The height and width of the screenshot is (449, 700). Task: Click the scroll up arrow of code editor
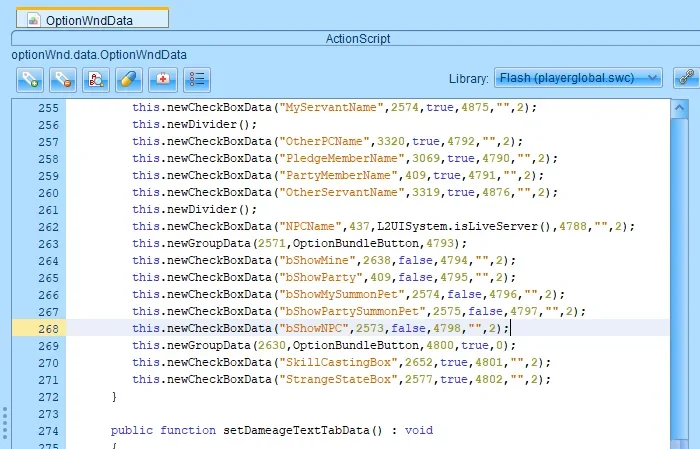tap(679, 108)
